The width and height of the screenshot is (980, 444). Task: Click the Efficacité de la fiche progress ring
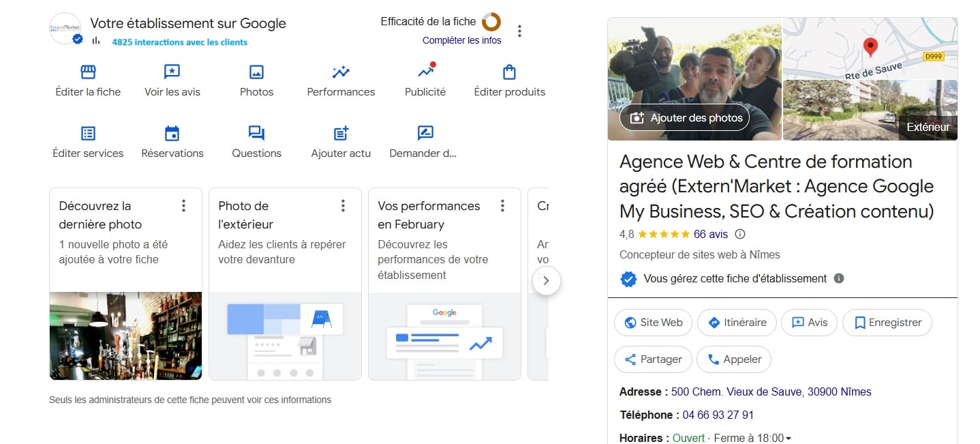(x=491, y=22)
